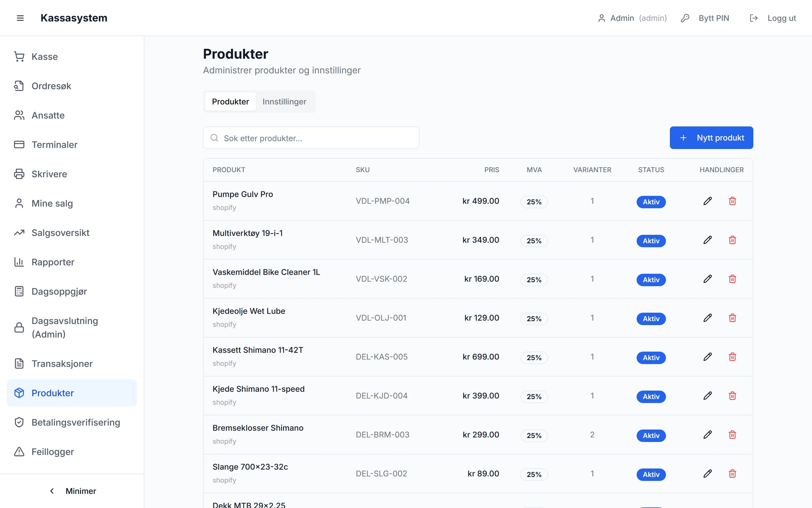Click the Skrivere printer icon
The image size is (812, 508).
pos(19,174)
